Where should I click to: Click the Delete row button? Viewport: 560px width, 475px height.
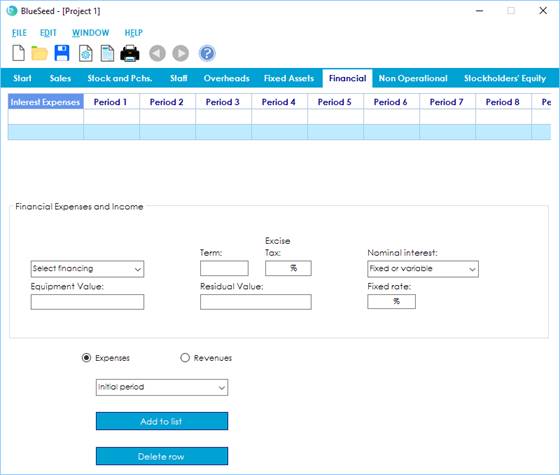[x=162, y=456]
